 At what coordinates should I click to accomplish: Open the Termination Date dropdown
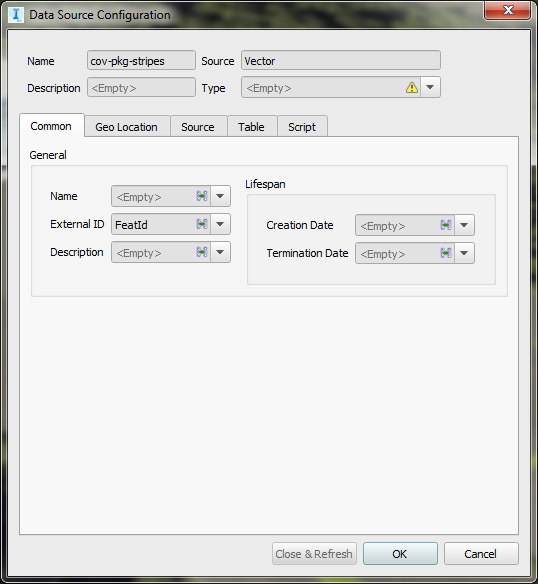coord(464,253)
